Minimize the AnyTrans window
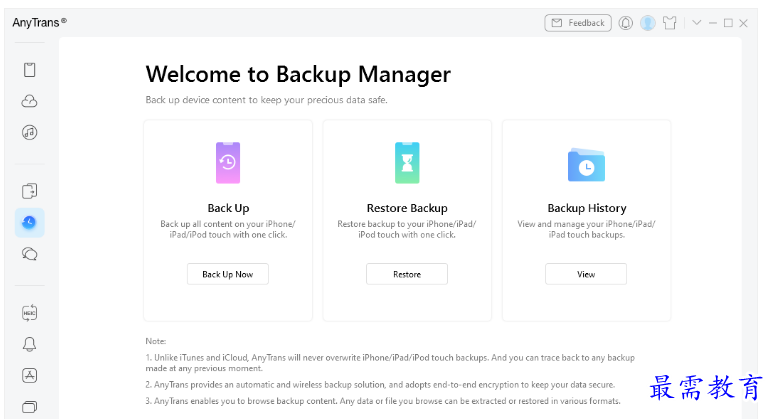The width and height of the screenshot is (771, 419). click(712, 23)
